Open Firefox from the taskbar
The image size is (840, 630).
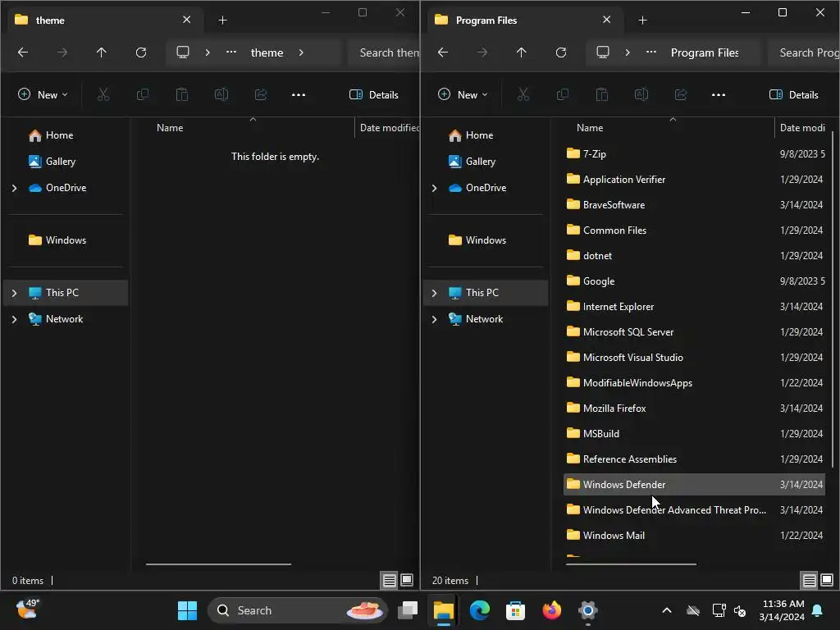[552, 610]
